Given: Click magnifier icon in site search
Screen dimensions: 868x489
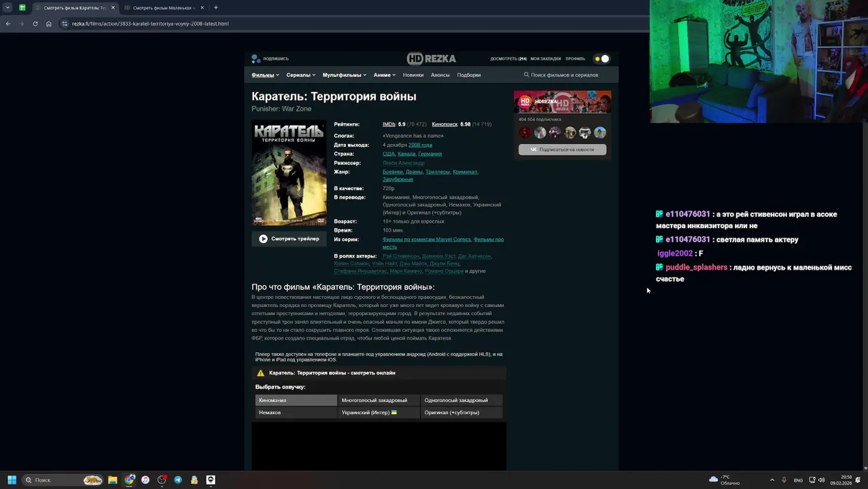Looking at the screenshot, I should click(526, 75).
